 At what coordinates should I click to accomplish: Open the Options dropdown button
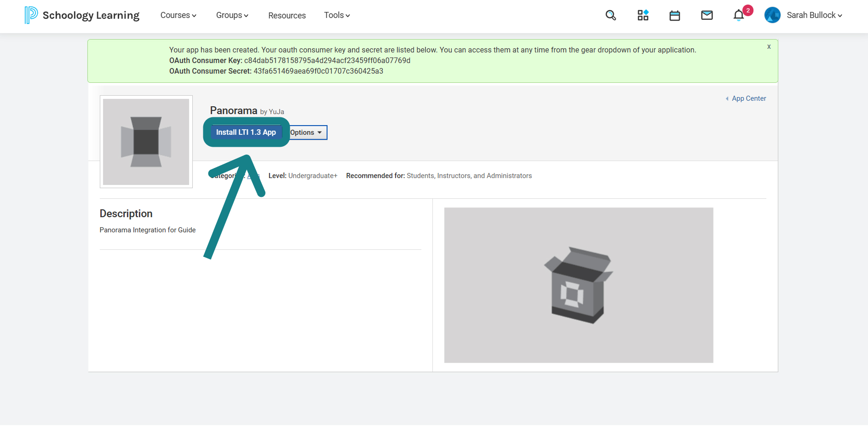[x=307, y=132]
